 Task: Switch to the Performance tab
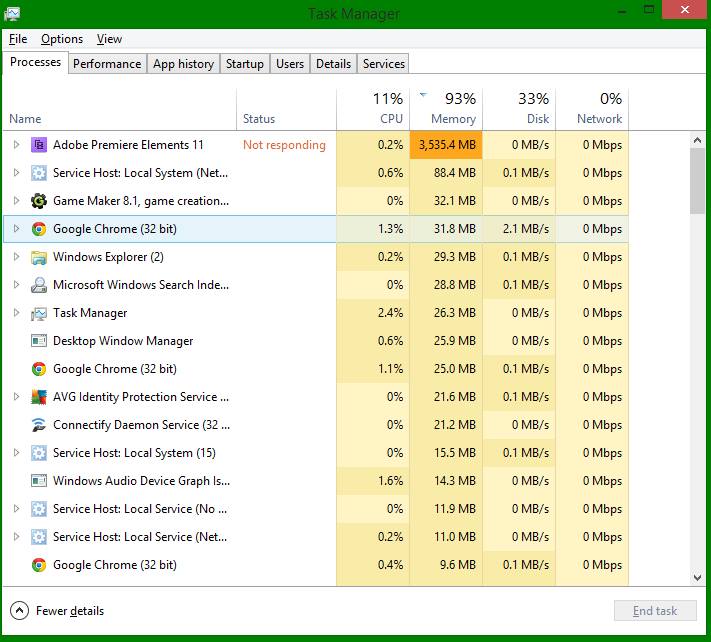click(x=107, y=64)
